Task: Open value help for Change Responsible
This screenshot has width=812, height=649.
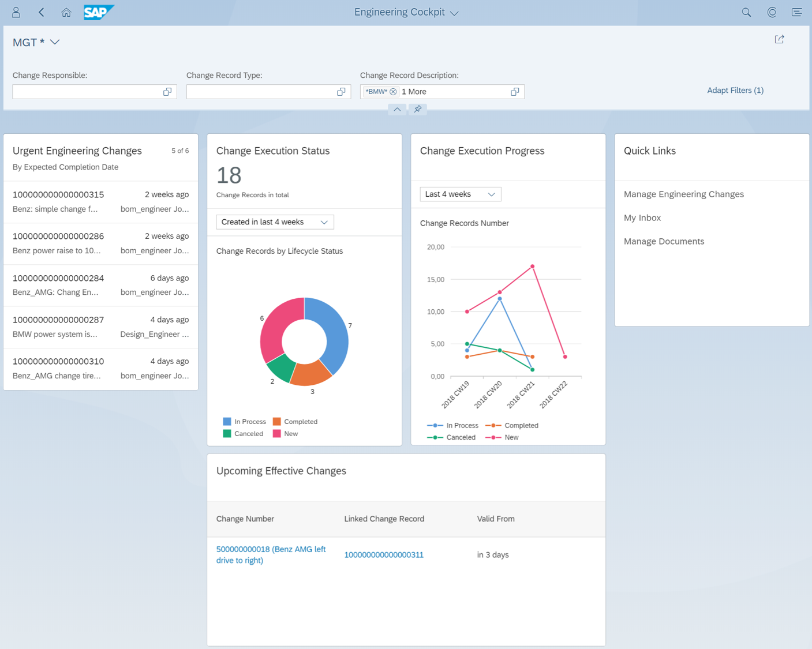Action: (167, 92)
